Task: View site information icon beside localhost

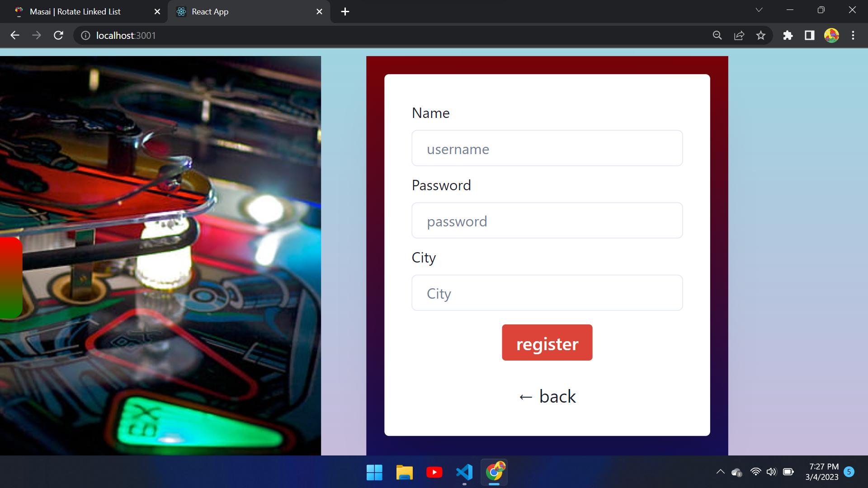Action: point(85,35)
